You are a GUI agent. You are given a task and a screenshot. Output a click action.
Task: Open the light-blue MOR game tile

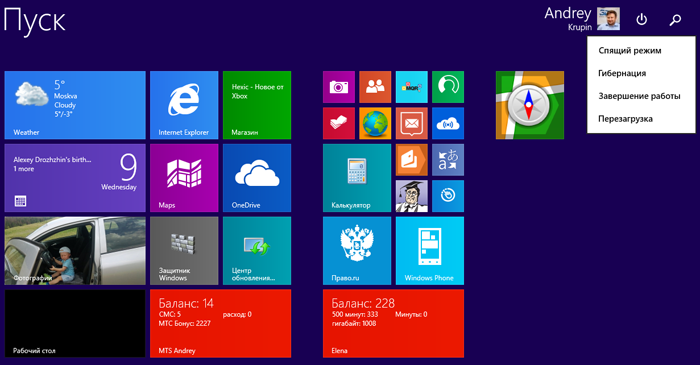pos(412,87)
